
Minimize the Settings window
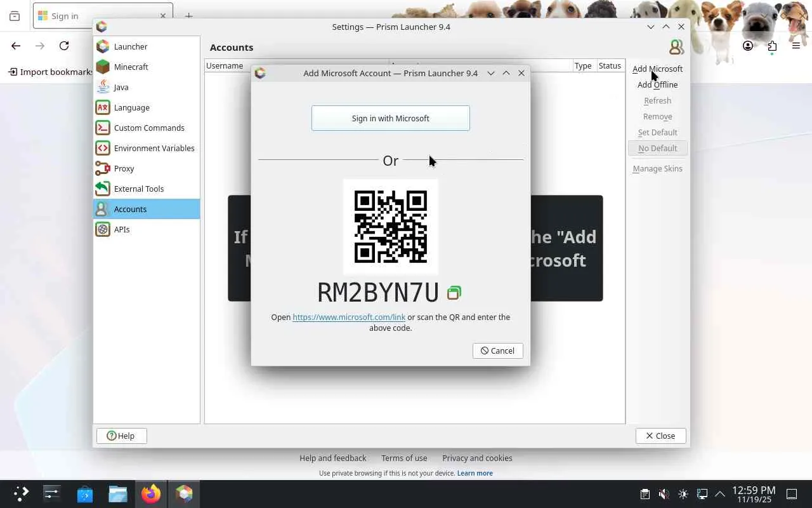click(651, 27)
